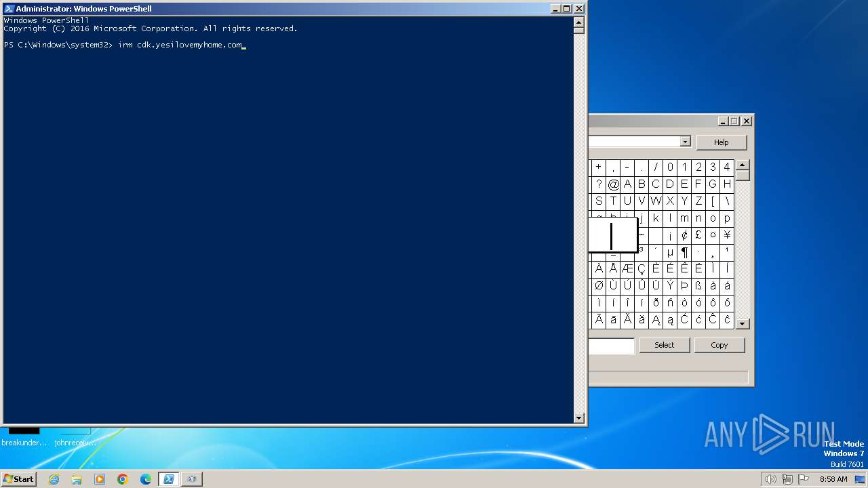
Task: Launch Windows Media Player from taskbar
Action: point(100,479)
